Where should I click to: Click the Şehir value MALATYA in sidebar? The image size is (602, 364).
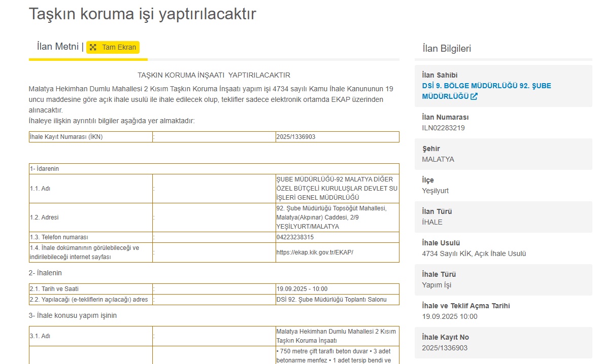coord(438,159)
